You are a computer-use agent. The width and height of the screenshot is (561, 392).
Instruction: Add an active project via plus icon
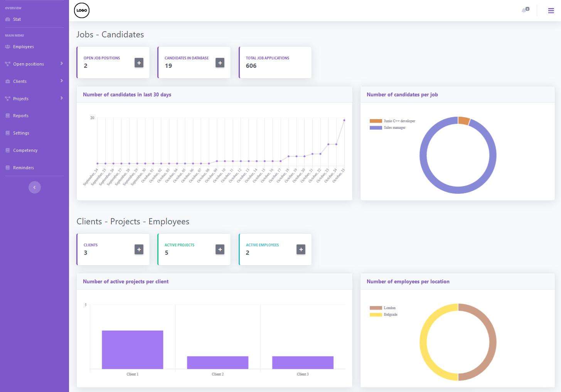pos(220,249)
